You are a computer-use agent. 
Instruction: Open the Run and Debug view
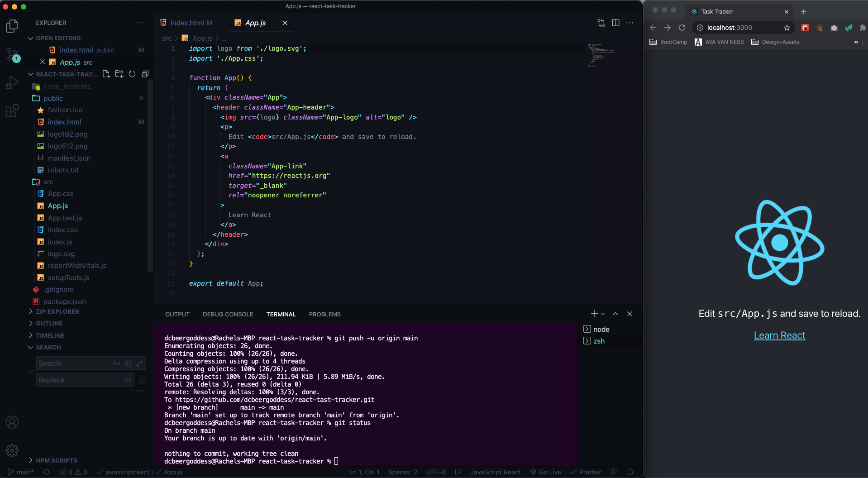(12, 83)
